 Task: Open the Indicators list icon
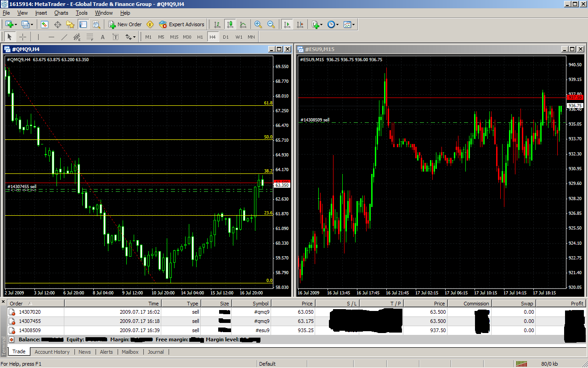pyautogui.click(x=315, y=24)
